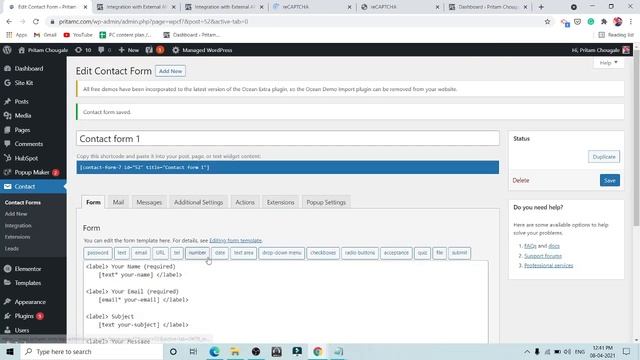Insert a drop-down menu tag
This screenshot has width=640, height=360.
click(x=282, y=253)
